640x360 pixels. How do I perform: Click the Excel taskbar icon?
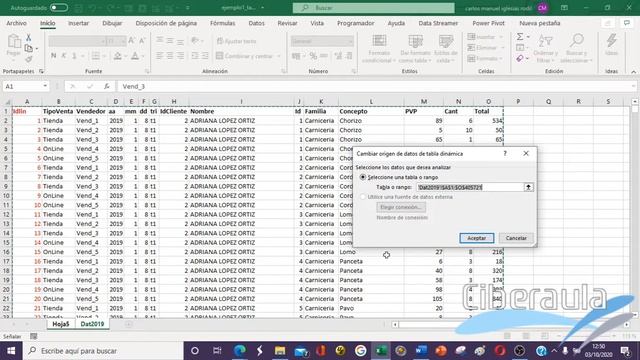click(x=381, y=351)
